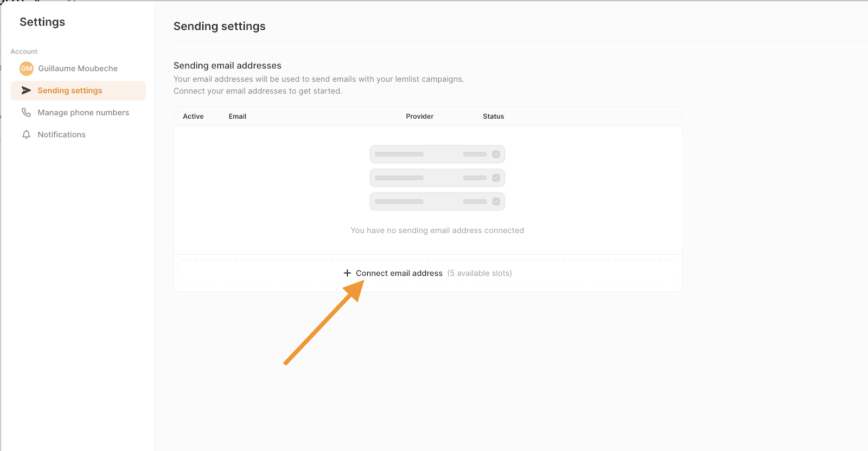Click the Notifications bell icon

click(x=26, y=134)
